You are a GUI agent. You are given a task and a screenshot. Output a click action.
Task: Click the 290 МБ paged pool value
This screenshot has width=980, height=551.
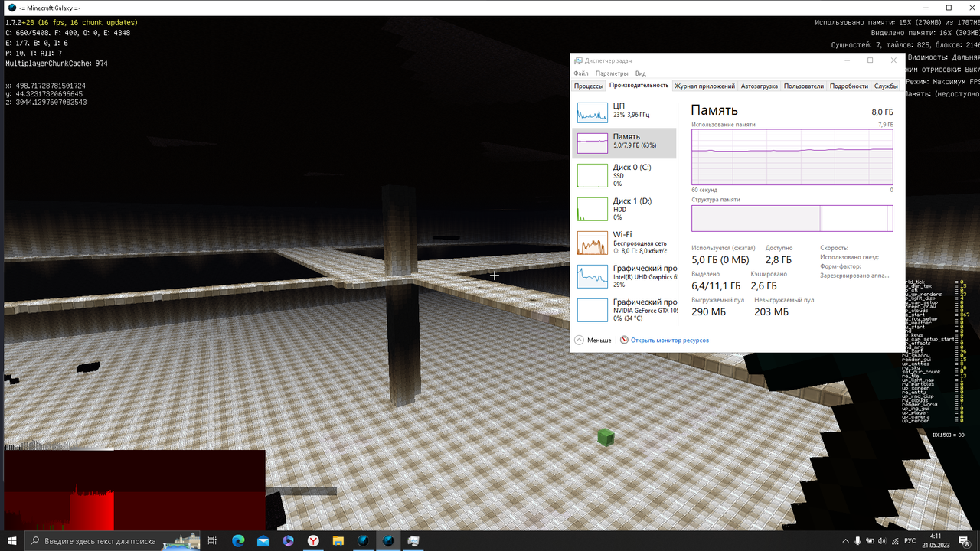tap(707, 311)
